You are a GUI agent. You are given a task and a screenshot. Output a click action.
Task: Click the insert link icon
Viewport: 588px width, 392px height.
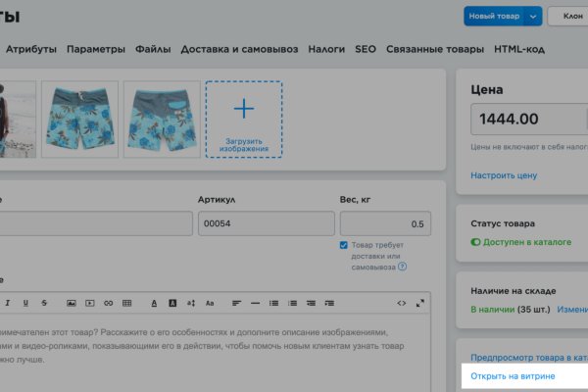109,302
